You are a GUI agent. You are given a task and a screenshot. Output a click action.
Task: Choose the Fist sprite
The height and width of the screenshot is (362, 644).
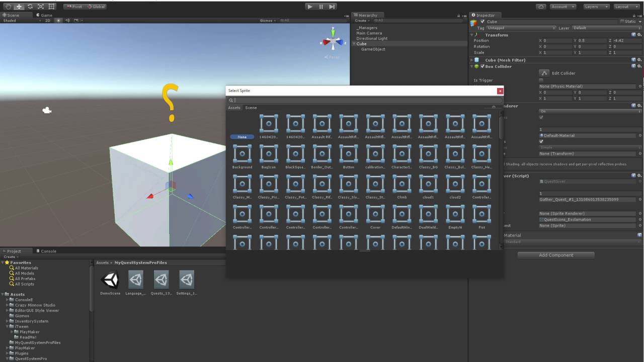coord(482,217)
